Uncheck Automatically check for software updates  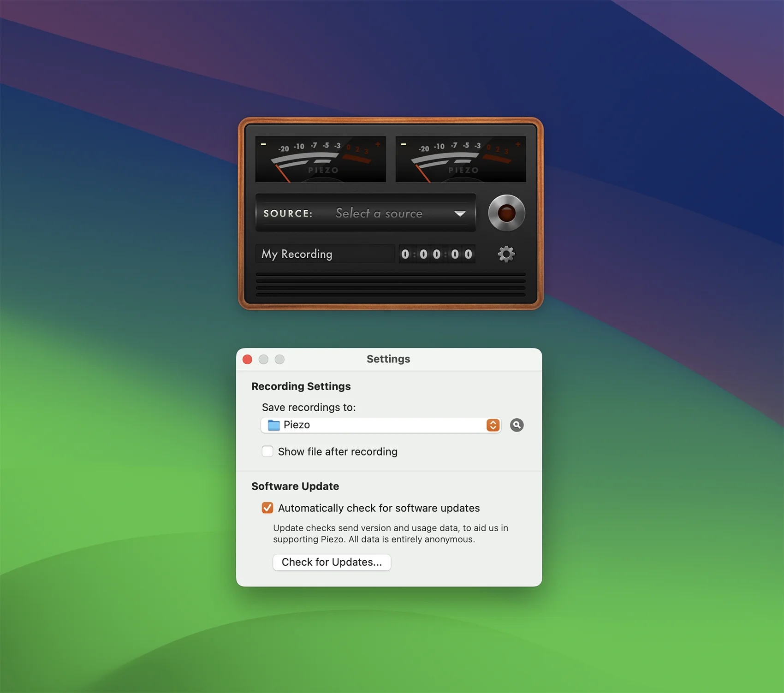267,508
